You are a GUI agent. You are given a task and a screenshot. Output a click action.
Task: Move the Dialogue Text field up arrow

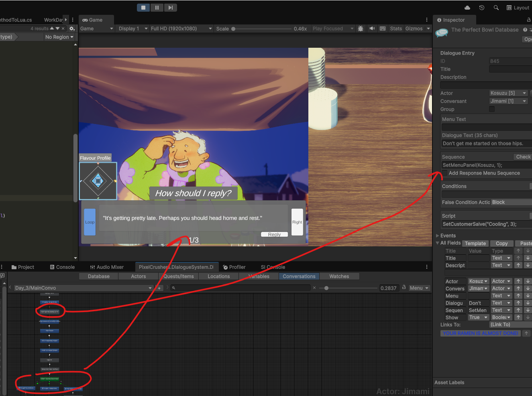coord(518,303)
